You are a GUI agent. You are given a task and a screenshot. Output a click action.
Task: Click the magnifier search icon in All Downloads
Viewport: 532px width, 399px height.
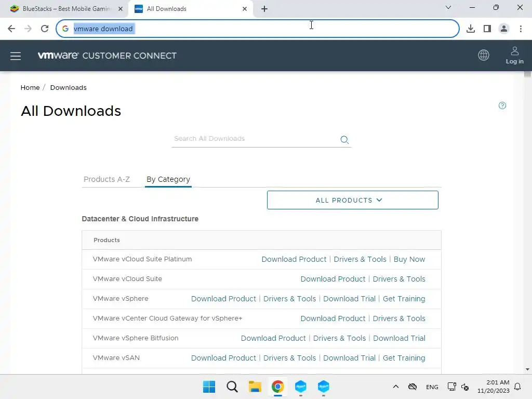coord(344,140)
